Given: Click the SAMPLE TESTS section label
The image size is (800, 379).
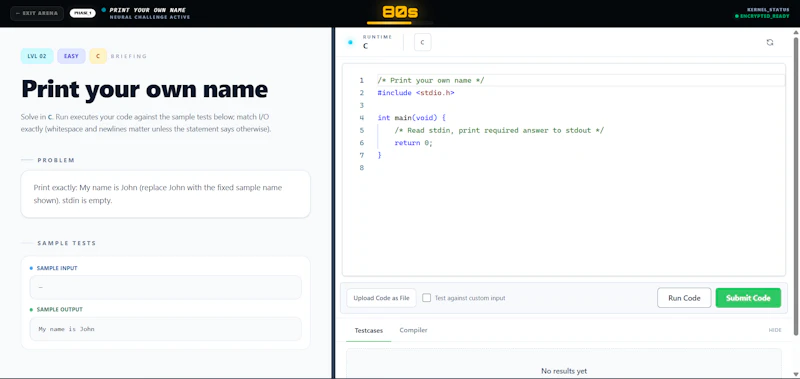Looking at the screenshot, I should coord(66,243).
